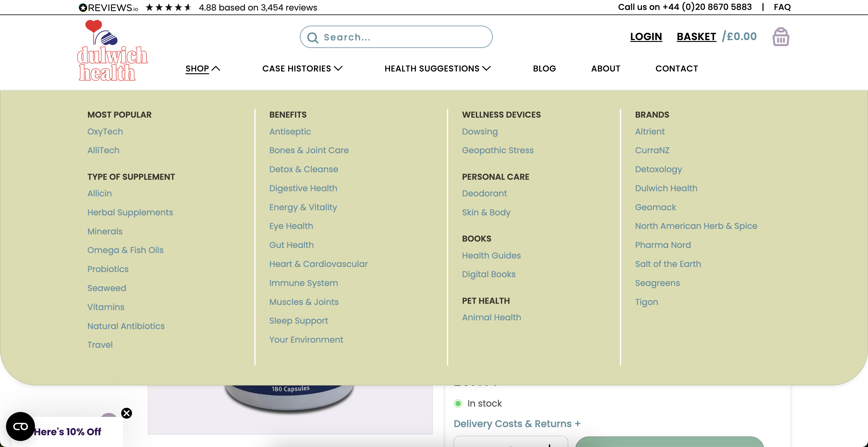The image size is (868, 447).
Task: Click the LOGIN link
Action: [x=646, y=36]
